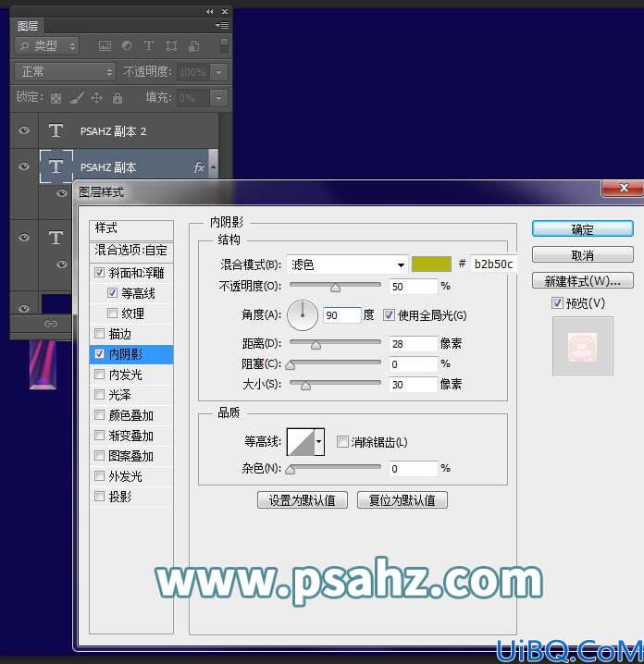Select the T thumbnail of PSAHZ 副本 2
Image resolution: width=644 pixels, height=664 pixels.
56,130
